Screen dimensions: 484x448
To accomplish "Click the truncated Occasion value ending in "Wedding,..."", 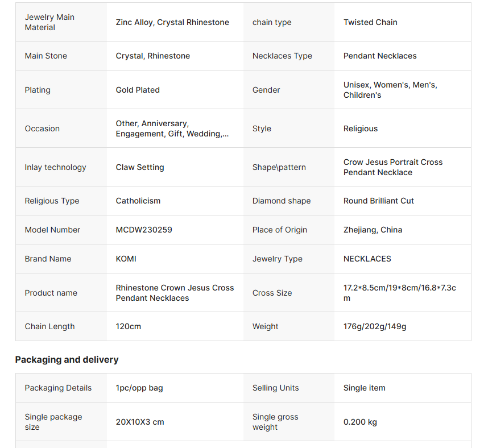I will click(x=172, y=129).
